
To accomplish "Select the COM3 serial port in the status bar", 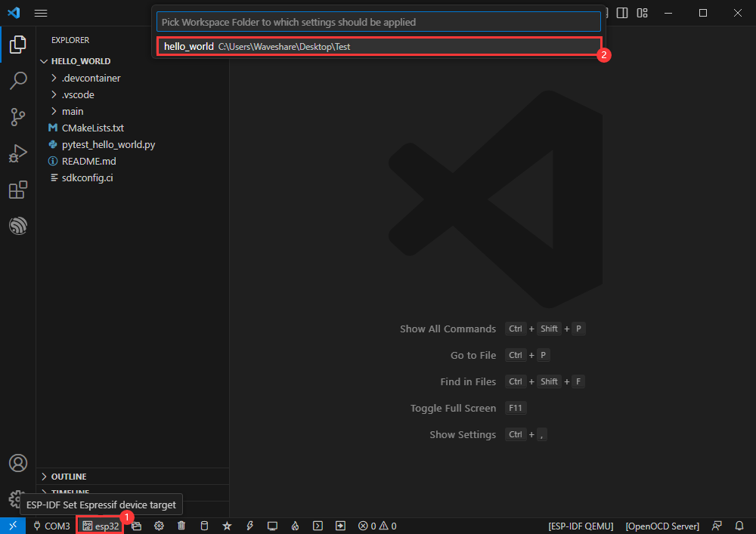I will pos(51,526).
